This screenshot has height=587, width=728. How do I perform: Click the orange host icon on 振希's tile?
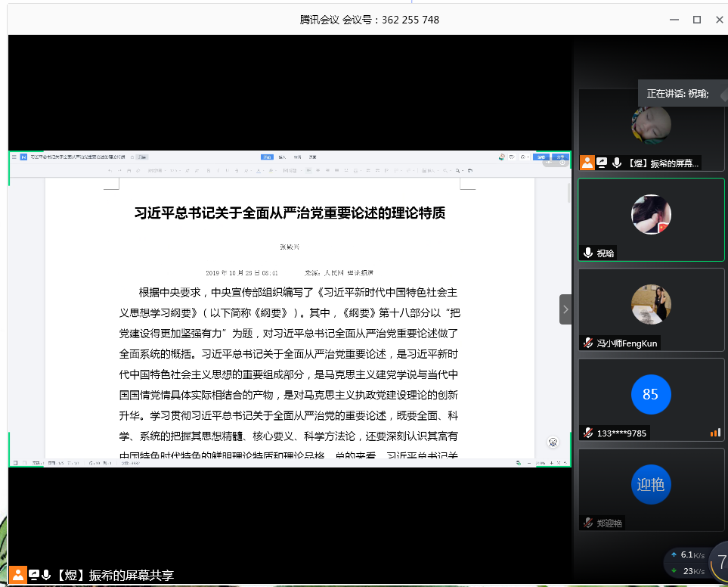(587, 163)
